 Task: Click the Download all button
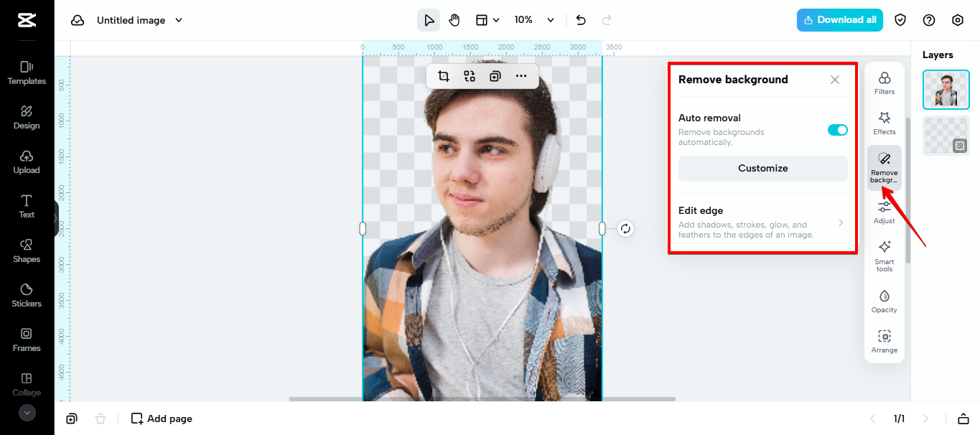pyautogui.click(x=839, y=19)
